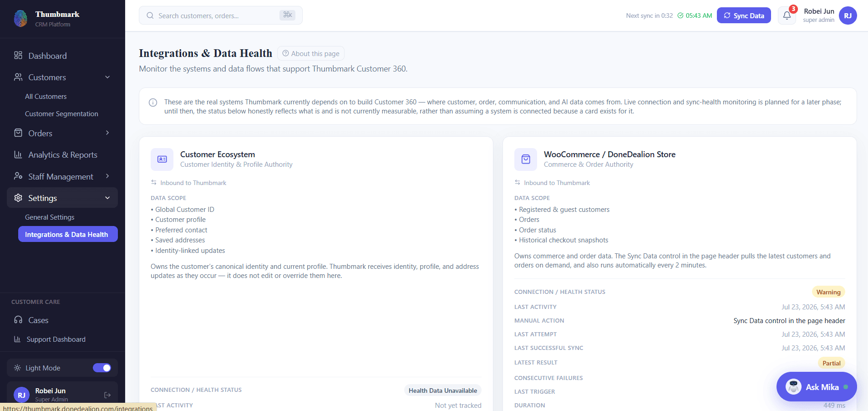Toggle the Light Mode switch
Screen dimensions: 868x411
coord(102,368)
